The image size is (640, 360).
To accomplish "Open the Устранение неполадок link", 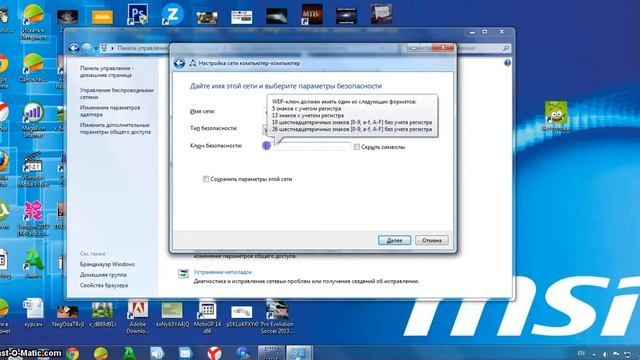I will pyautogui.click(x=223, y=272).
